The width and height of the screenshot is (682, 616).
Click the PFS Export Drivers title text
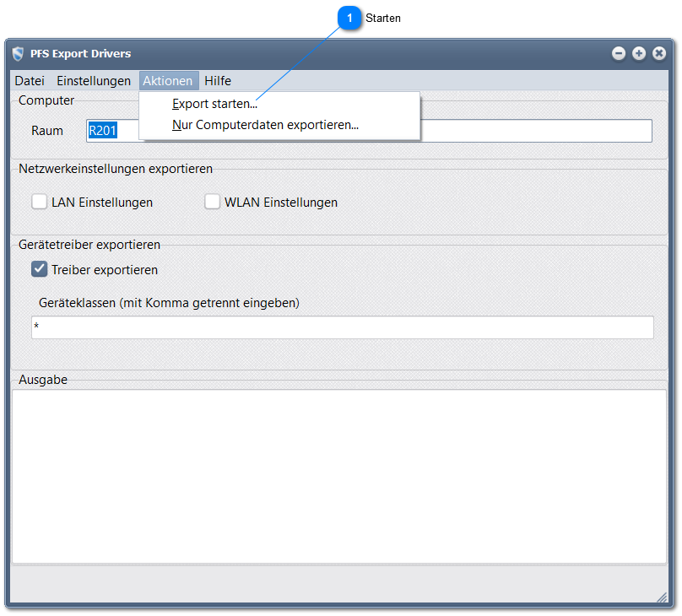[x=80, y=54]
